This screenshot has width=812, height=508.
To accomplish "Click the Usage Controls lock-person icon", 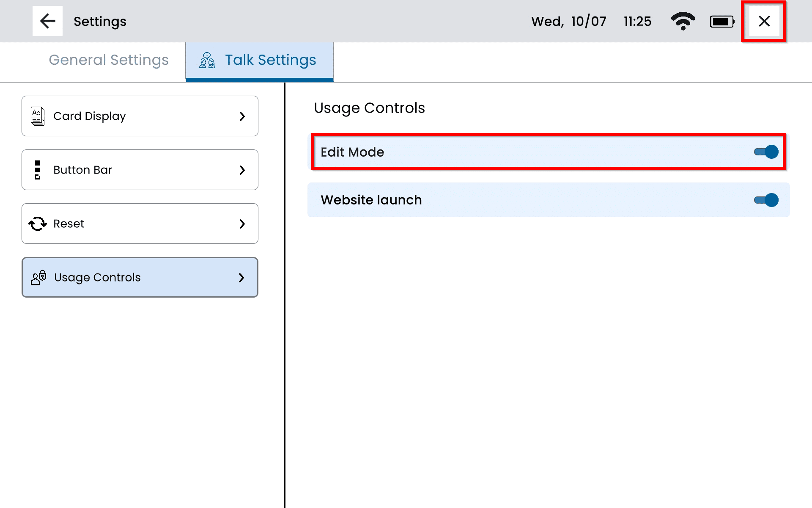I will click(38, 277).
